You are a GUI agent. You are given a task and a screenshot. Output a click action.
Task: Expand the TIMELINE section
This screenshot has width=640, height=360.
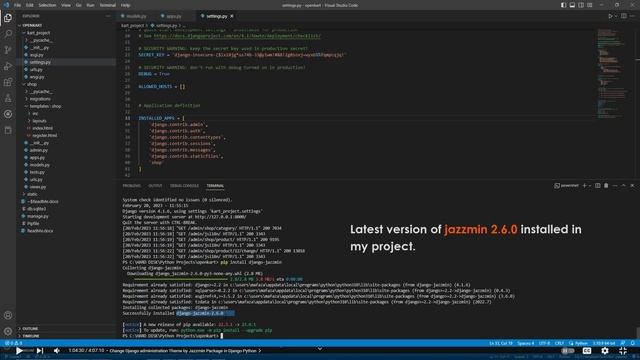tap(29, 336)
